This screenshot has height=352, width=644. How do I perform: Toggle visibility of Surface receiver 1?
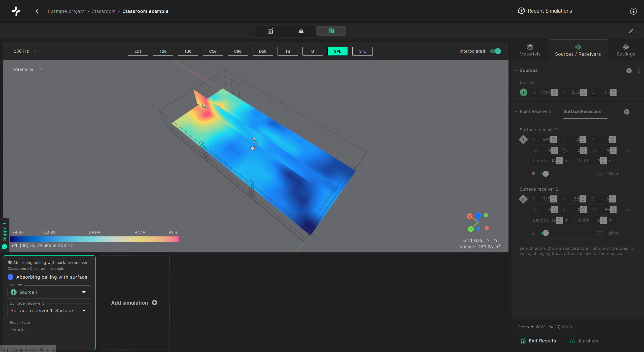(629, 151)
